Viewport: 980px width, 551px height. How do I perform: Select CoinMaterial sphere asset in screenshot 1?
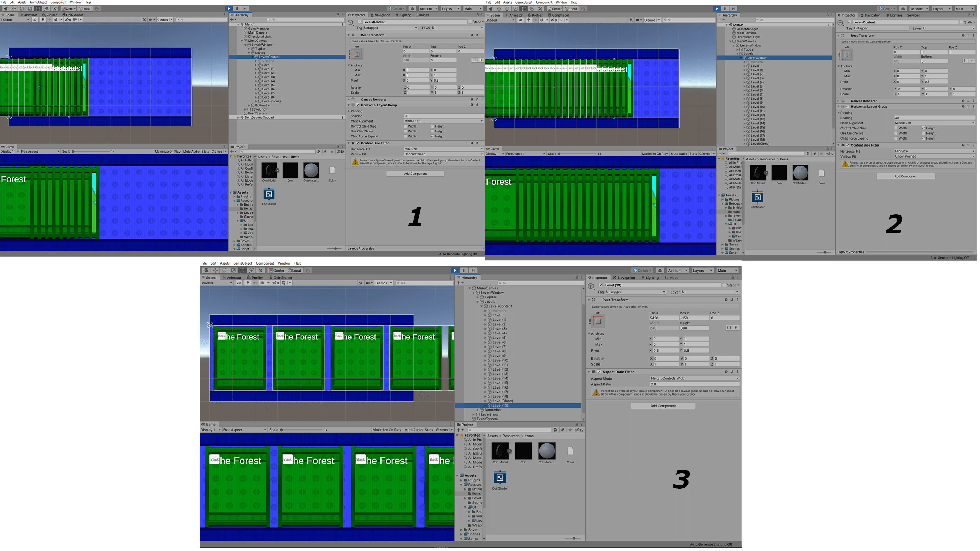click(x=311, y=170)
